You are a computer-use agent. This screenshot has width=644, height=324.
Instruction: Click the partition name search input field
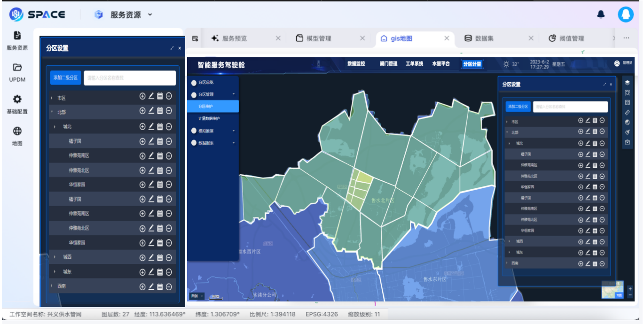(130, 77)
